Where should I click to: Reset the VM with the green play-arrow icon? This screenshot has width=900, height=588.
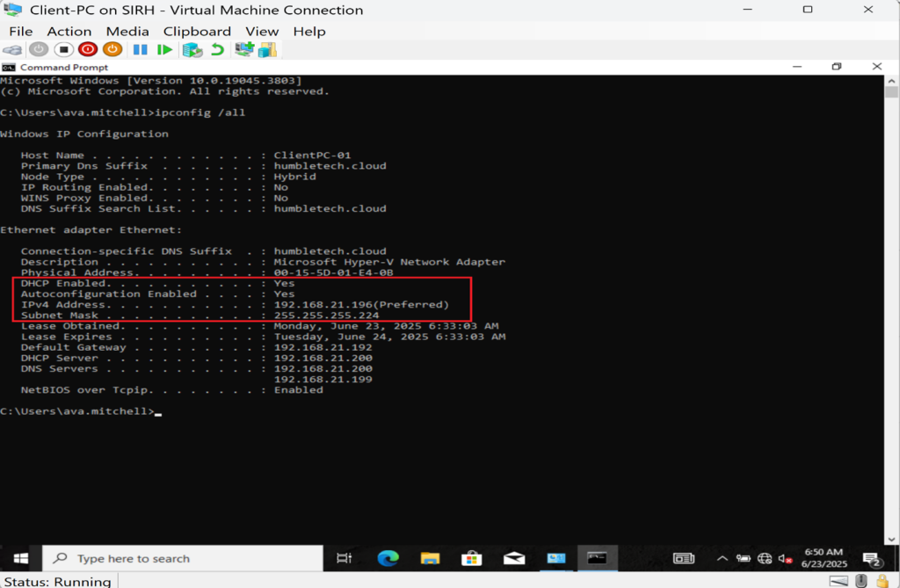pos(164,50)
